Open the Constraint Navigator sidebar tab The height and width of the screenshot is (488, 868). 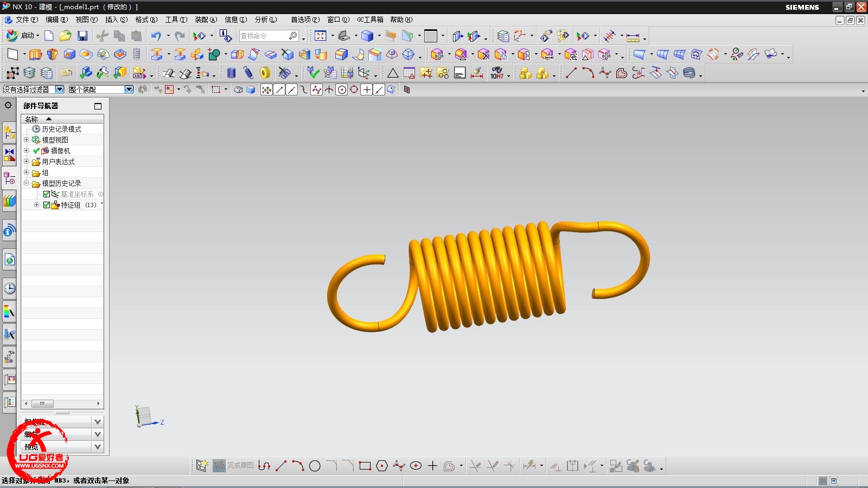click(x=9, y=155)
